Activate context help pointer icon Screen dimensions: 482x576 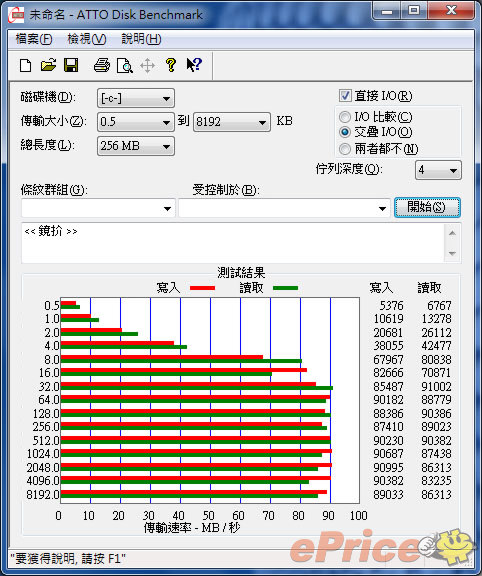coord(194,65)
